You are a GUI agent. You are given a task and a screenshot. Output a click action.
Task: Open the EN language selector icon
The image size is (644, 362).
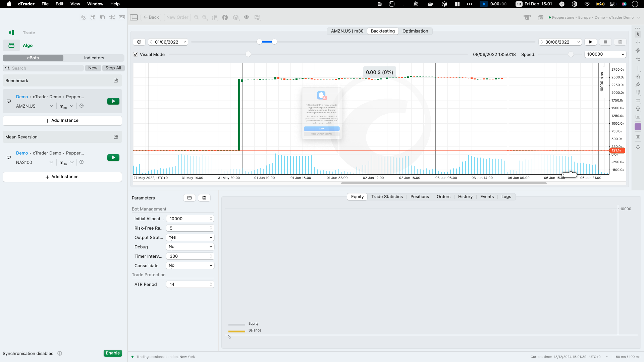coord(122,17)
